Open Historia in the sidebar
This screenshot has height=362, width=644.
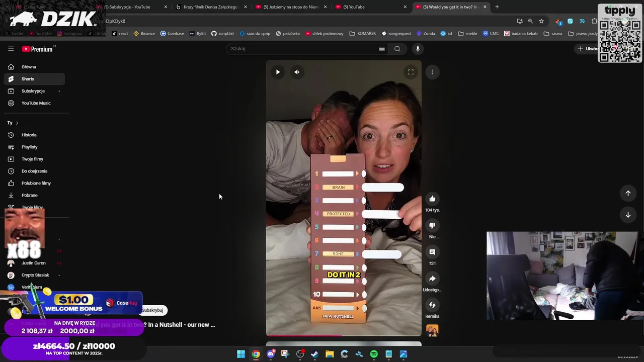pos(34,135)
